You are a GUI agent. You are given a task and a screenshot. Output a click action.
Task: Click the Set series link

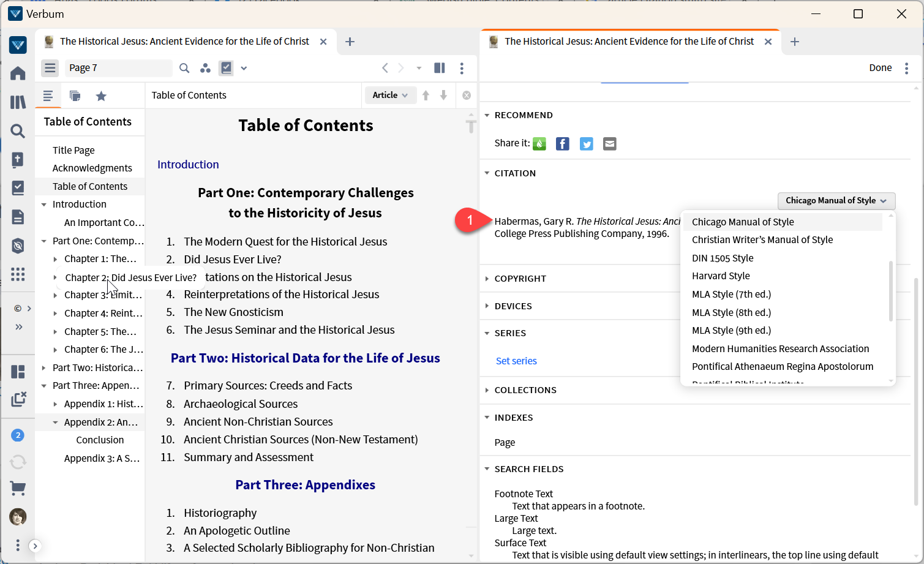[516, 361]
